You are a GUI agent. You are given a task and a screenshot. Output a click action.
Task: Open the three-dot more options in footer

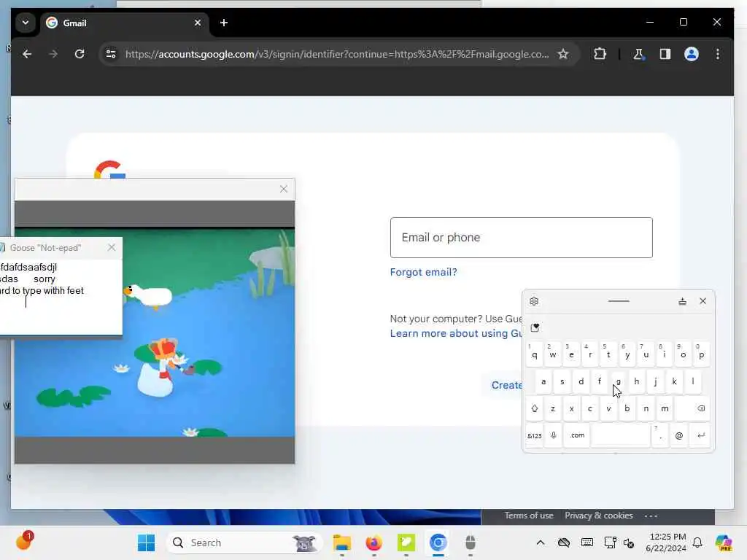[651, 516]
